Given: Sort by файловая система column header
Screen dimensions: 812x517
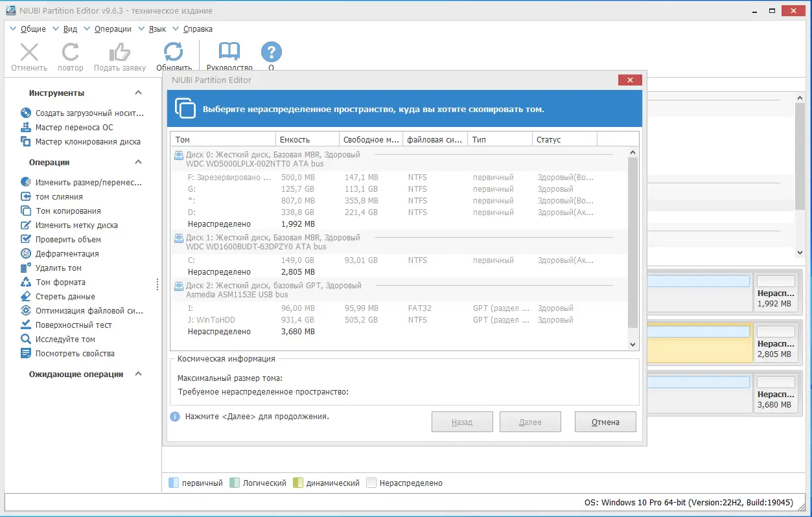Looking at the screenshot, I should [435, 139].
